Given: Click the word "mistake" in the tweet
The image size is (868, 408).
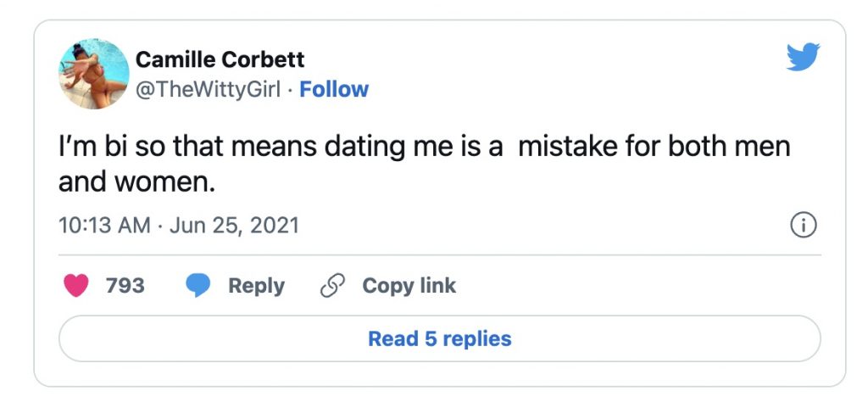Looking at the screenshot, I should pyautogui.click(x=570, y=148).
